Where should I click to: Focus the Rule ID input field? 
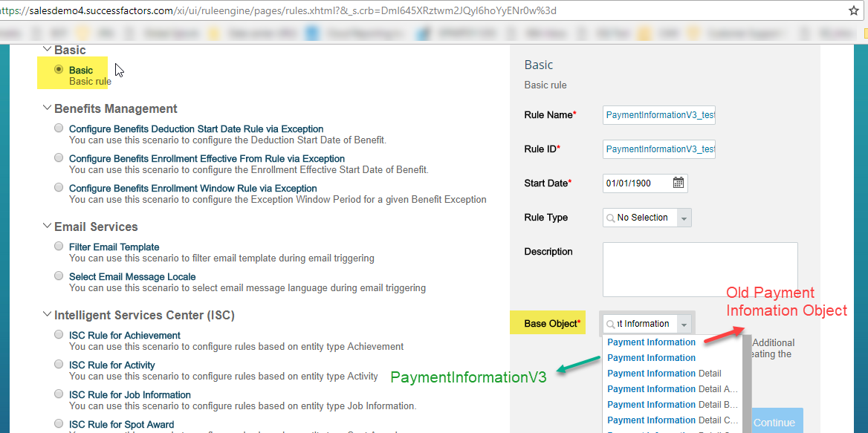(x=658, y=149)
